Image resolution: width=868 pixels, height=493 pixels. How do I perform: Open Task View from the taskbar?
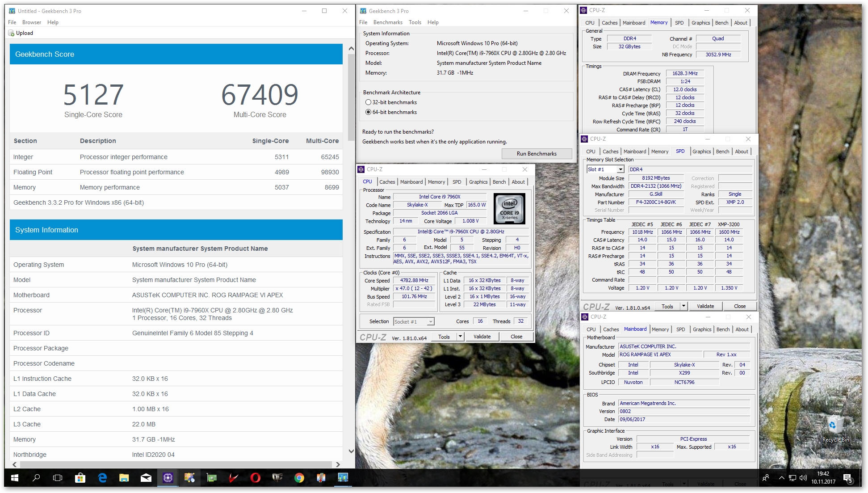[x=58, y=478]
